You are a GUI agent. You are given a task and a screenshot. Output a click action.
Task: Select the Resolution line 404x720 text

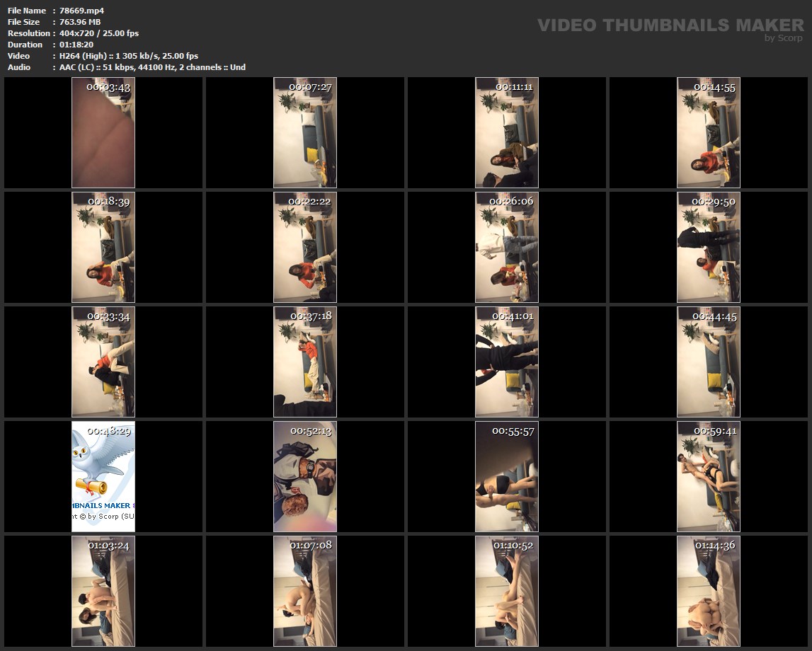pos(99,33)
